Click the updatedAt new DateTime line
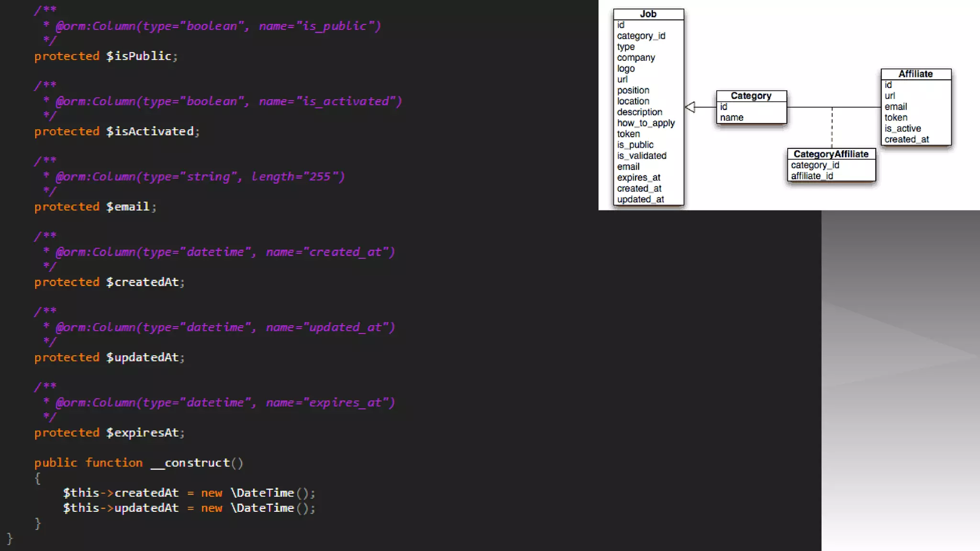The image size is (980, 551). pos(189,508)
